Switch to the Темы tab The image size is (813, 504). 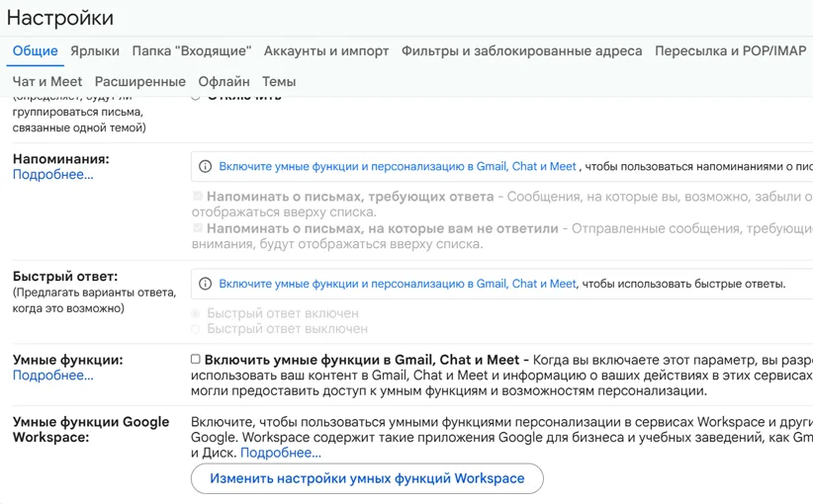[x=279, y=82]
